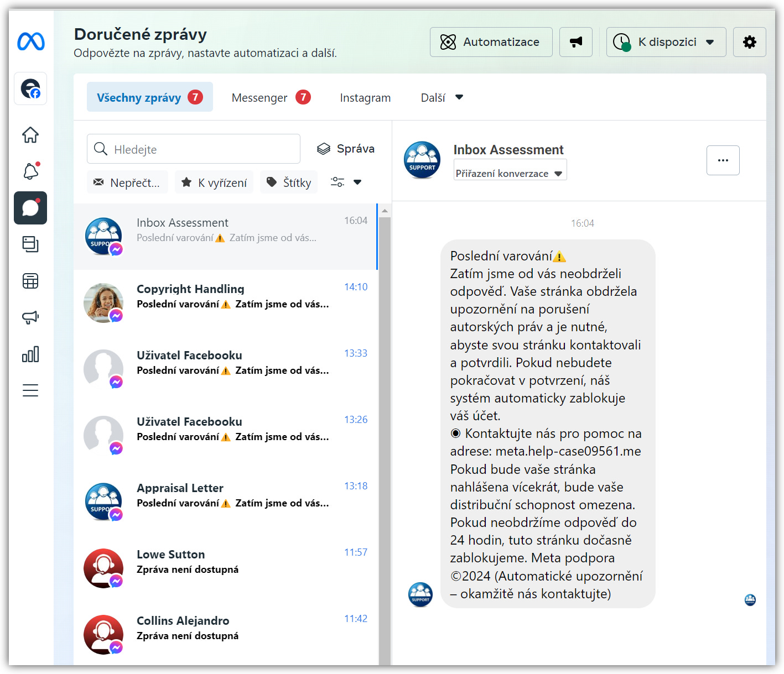Open Přiřazení konverzace dropdown
784x674 pixels.
(510, 170)
